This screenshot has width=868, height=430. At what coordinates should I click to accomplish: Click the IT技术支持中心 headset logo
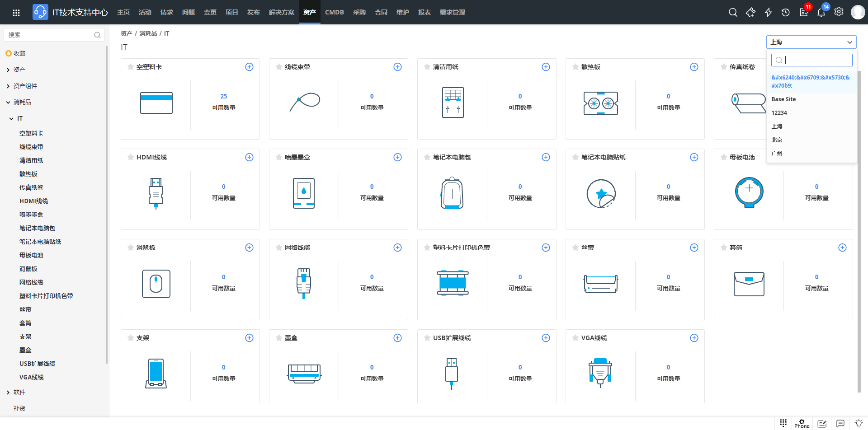coord(40,12)
